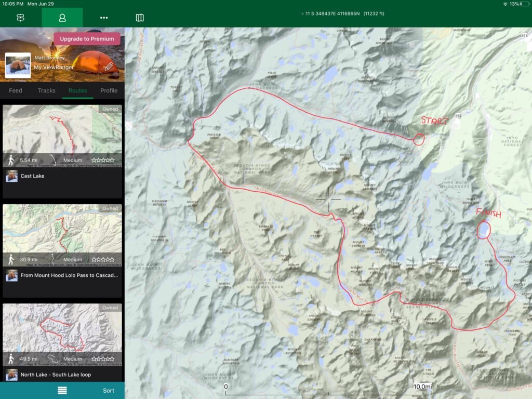532x399 pixels.
Task: Open the folded map icon
Action: click(x=140, y=18)
